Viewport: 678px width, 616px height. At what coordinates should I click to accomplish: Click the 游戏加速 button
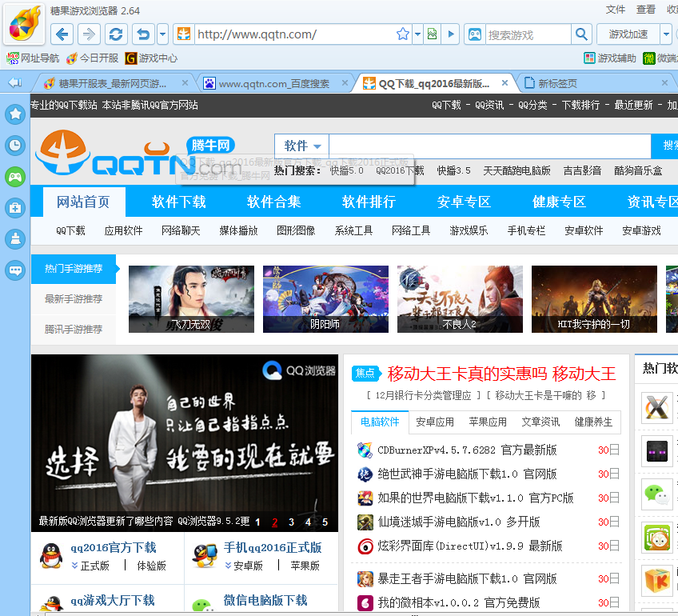coord(628,34)
